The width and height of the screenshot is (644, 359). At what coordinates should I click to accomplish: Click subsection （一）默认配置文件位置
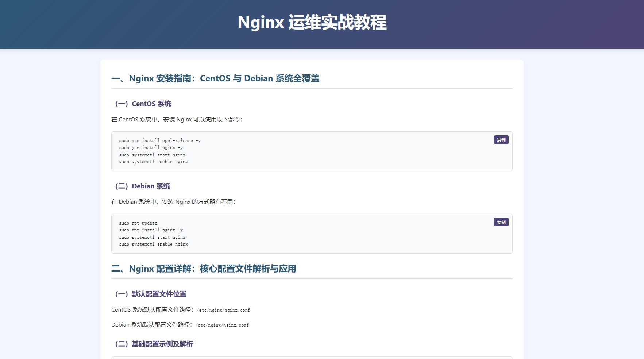pyautogui.click(x=150, y=294)
